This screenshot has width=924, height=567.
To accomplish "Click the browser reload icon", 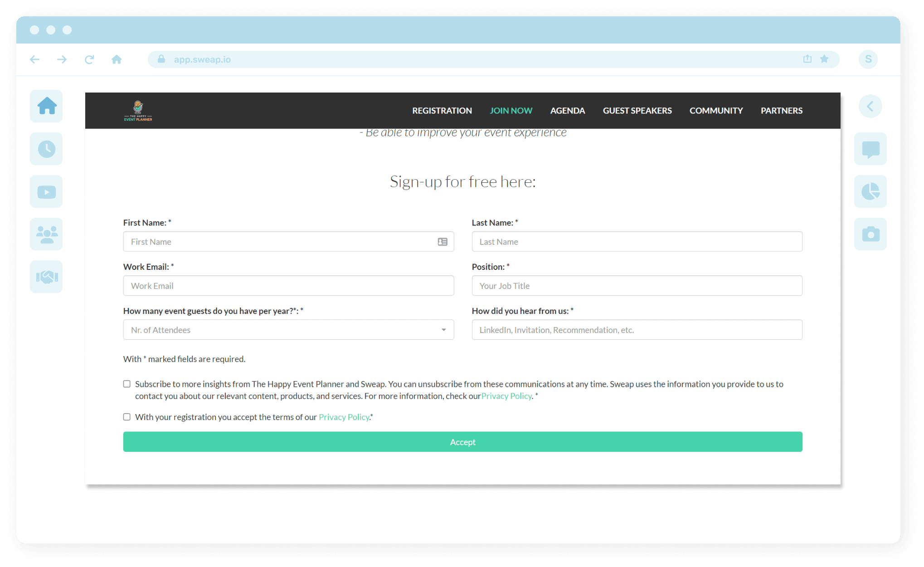I will (89, 59).
